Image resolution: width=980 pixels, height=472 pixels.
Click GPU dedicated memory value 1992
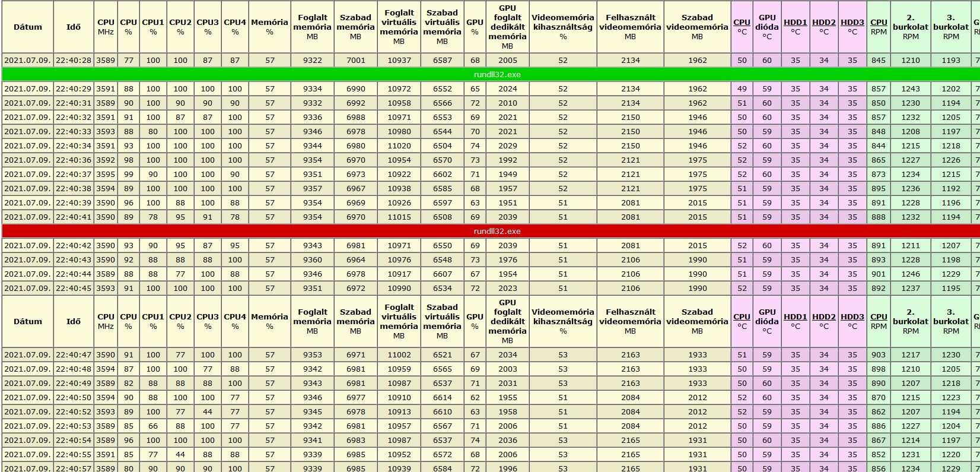(507, 160)
